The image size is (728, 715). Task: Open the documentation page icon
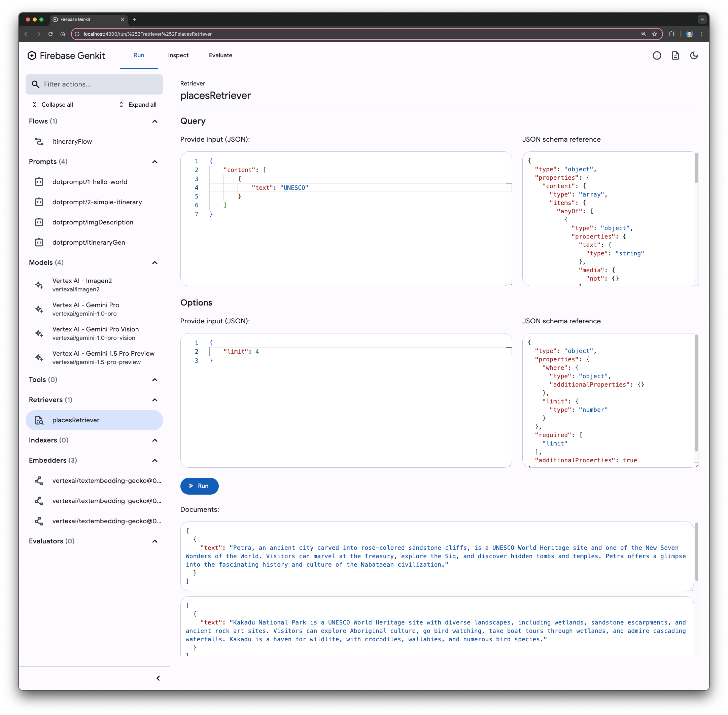(675, 56)
